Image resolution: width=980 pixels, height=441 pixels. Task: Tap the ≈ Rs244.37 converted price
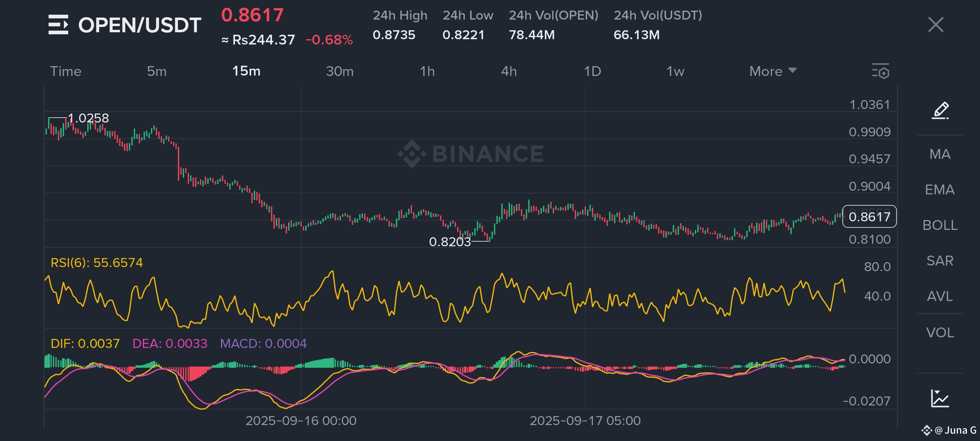point(258,40)
